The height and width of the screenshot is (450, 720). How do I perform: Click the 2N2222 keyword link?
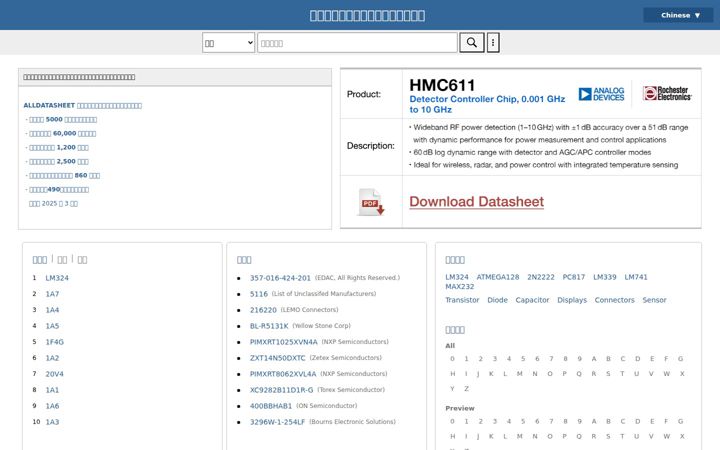[541, 277]
